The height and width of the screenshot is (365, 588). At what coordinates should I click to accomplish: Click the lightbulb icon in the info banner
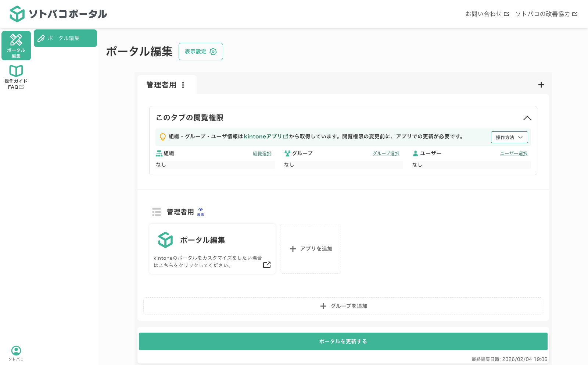pos(162,137)
